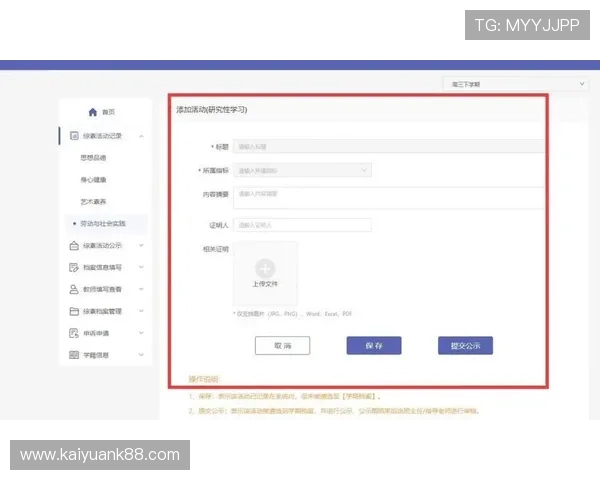Click the 综素活动记录 sidebar icon
600x480 pixels.
pyautogui.click(x=74, y=136)
